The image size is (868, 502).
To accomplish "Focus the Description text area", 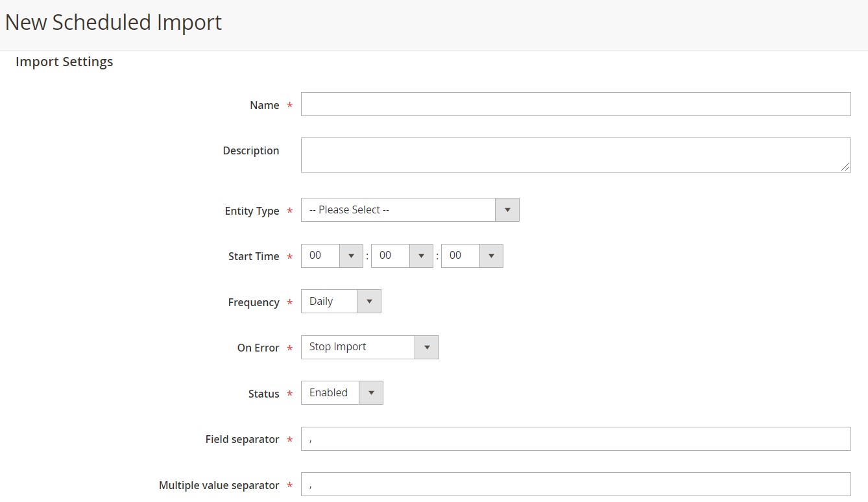I will (x=575, y=154).
